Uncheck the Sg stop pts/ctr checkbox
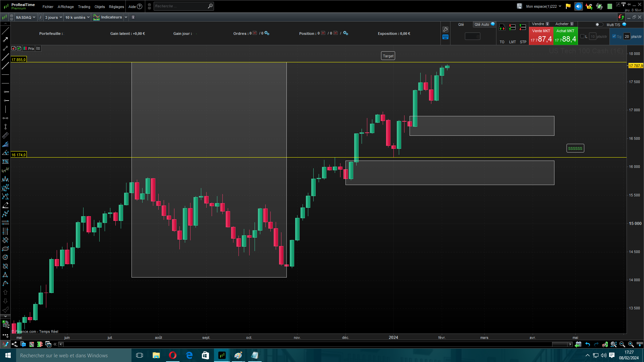 pos(614,37)
